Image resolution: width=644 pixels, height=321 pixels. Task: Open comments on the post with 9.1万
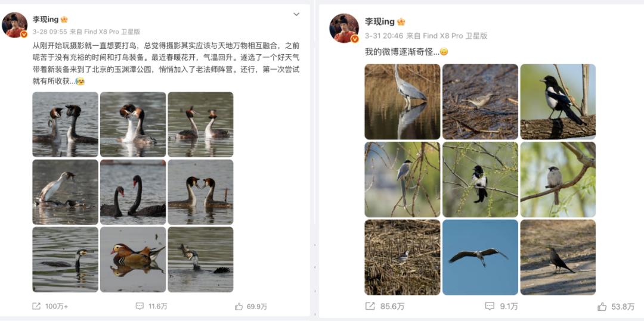(x=490, y=306)
